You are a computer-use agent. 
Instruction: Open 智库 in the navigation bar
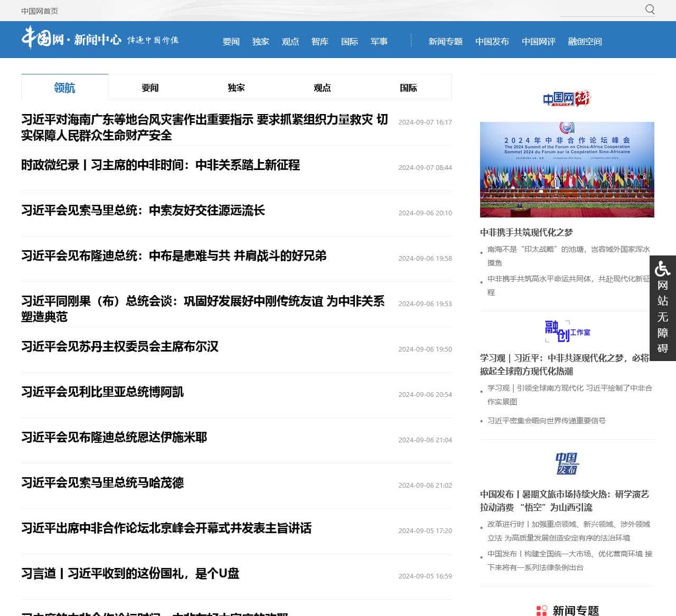tap(320, 41)
